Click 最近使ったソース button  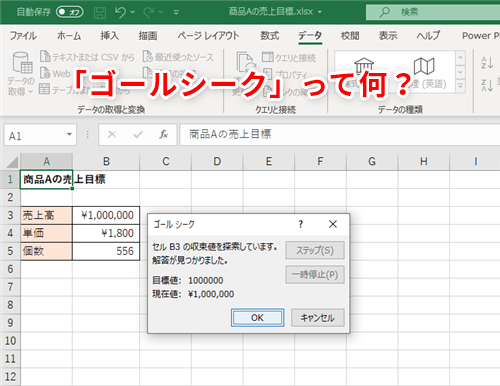click(178, 57)
